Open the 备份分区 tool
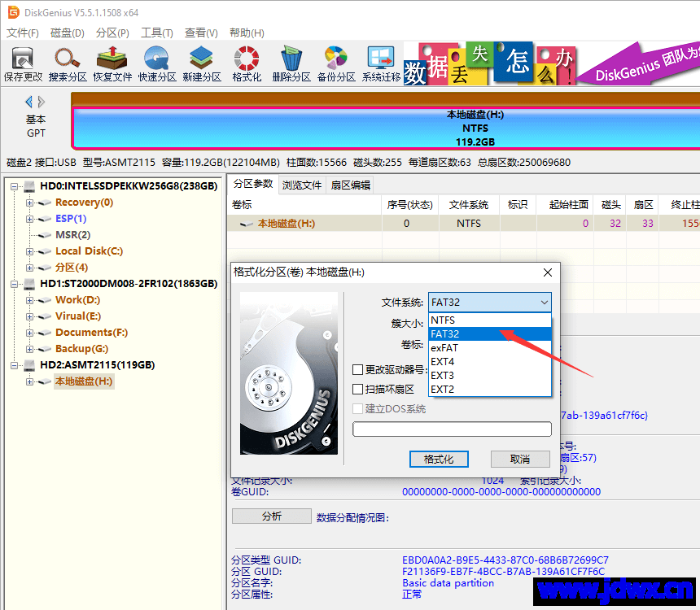The image size is (700, 610). 335,64
